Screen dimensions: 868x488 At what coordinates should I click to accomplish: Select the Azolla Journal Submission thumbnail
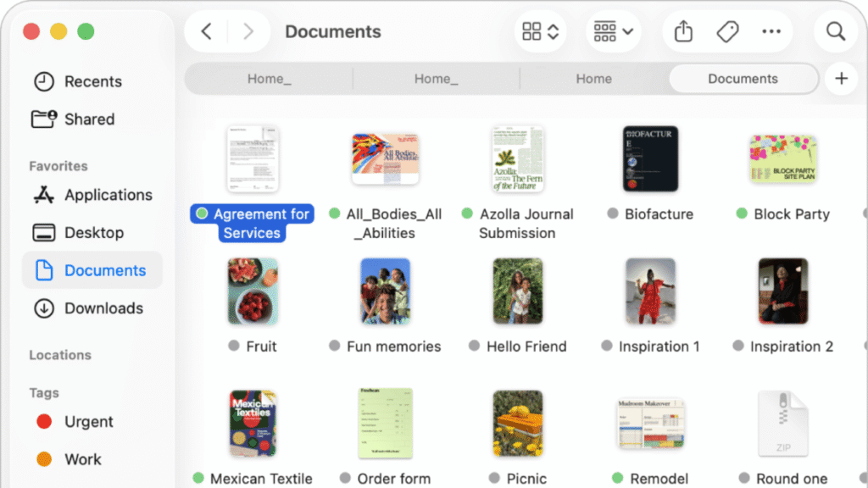point(518,158)
